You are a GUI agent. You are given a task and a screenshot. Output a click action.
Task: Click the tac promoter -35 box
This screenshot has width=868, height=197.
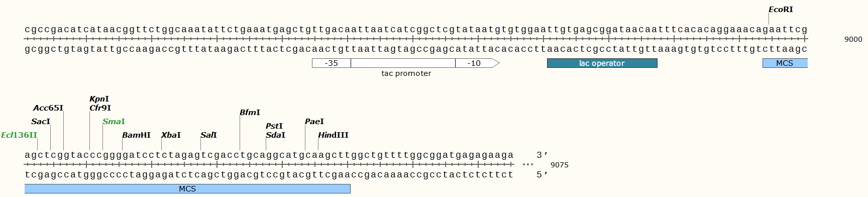332,63
